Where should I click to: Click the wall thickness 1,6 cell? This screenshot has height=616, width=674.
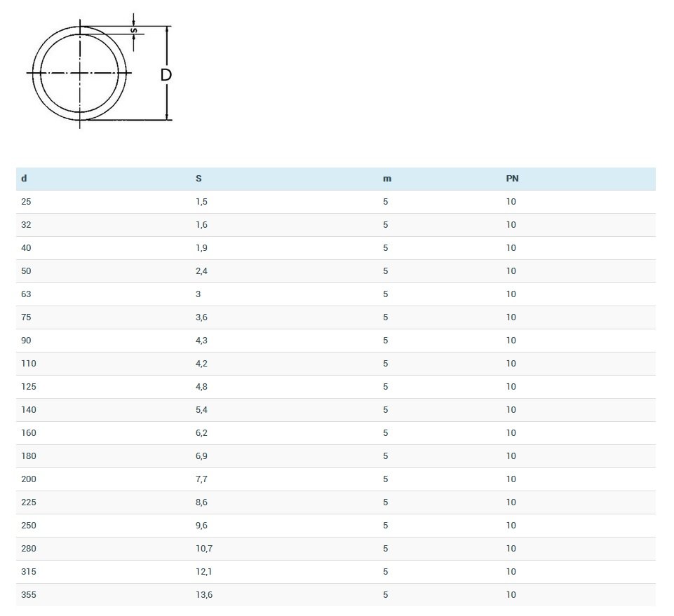201,225
